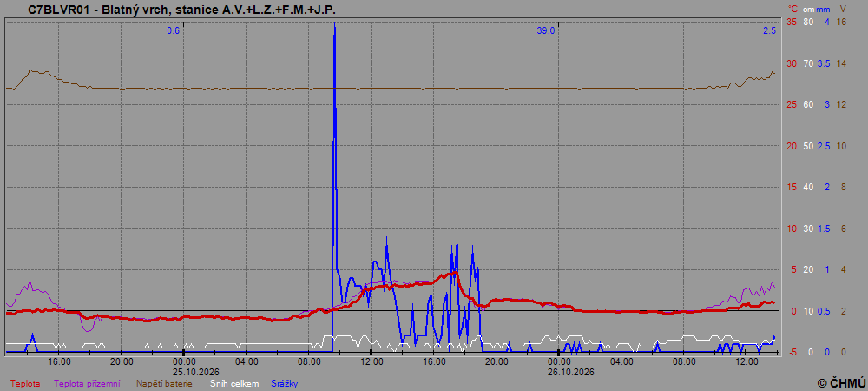Click the Srážky legend label

284,383
